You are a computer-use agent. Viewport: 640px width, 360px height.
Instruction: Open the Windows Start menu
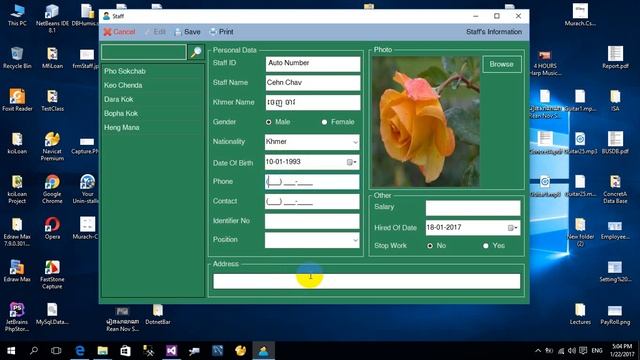click(x=11, y=351)
